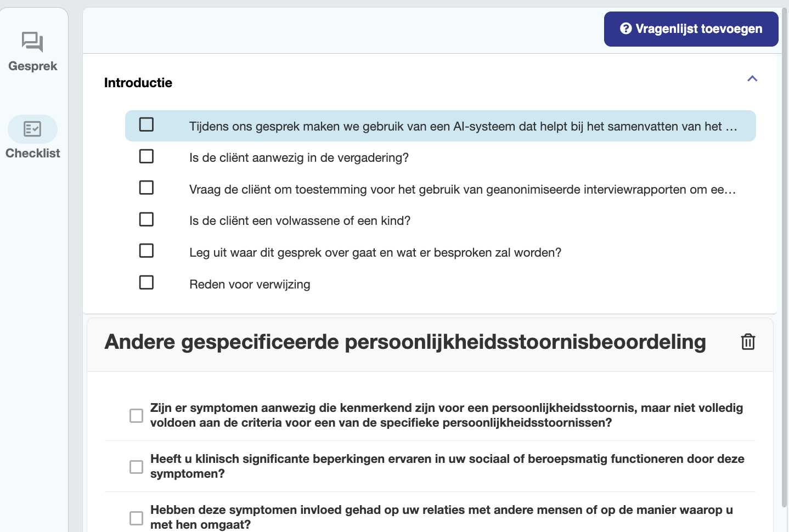Check the 'klinisch significante beperkingen' checkbox

point(136,467)
